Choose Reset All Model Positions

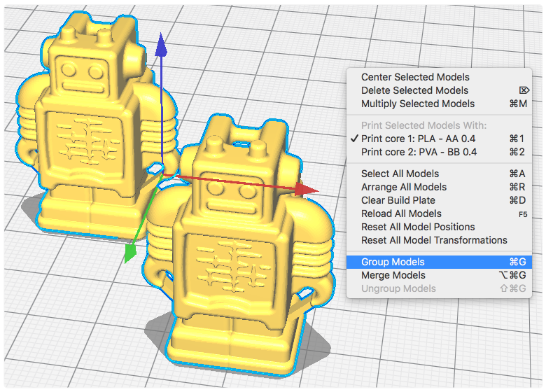click(439, 227)
